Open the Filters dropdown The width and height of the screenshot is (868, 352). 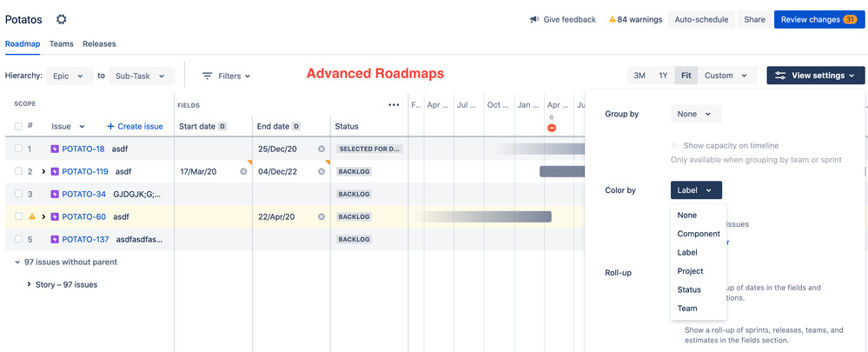(226, 76)
